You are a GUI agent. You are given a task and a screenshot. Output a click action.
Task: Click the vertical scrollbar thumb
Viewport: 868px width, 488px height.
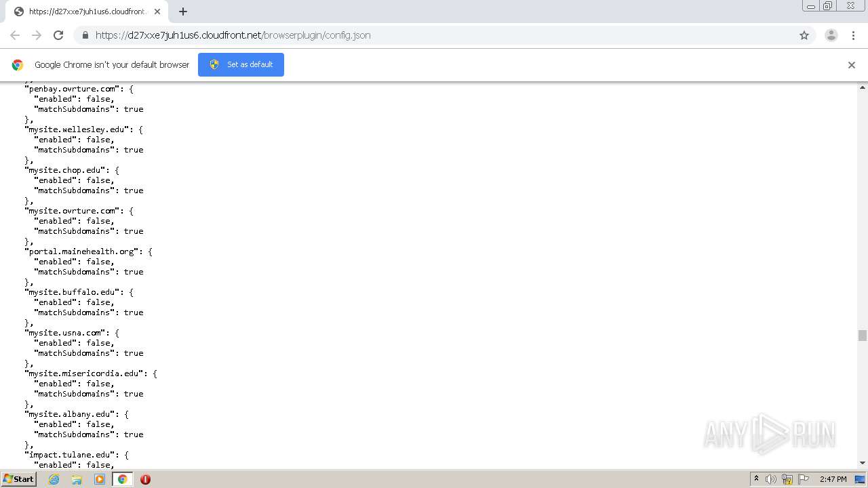click(863, 335)
